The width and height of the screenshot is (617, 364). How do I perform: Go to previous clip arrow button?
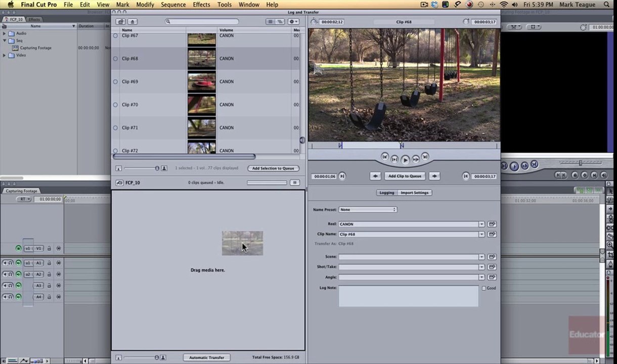[x=375, y=176]
